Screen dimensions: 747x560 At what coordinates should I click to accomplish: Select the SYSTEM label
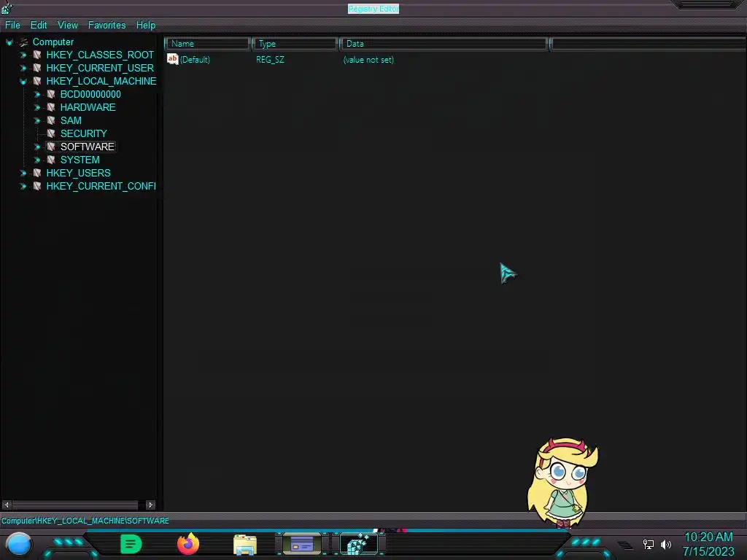click(80, 160)
